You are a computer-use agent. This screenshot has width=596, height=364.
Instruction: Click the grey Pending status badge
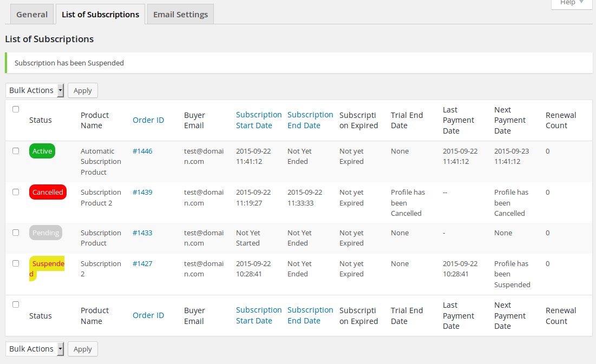(45, 233)
